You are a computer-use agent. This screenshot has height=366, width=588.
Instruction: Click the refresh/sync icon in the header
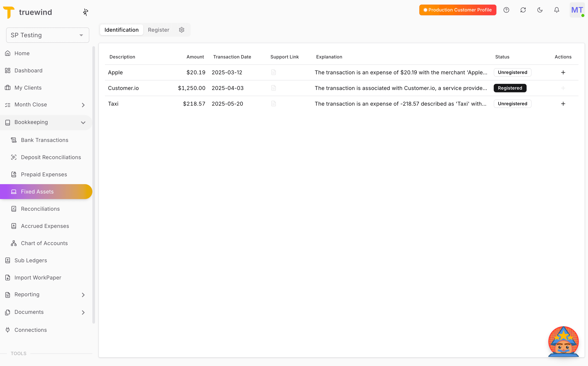pos(523,10)
